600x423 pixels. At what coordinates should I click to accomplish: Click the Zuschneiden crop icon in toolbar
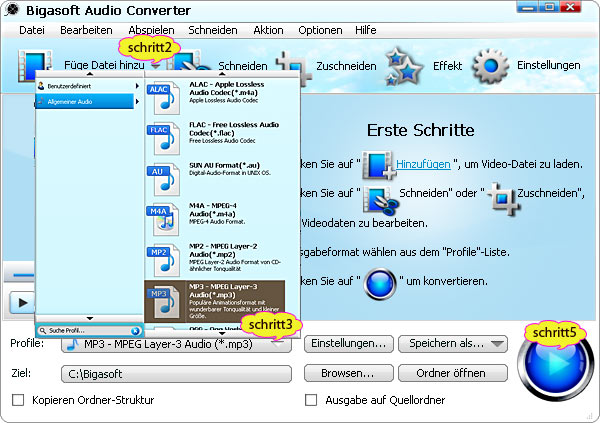point(293,67)
